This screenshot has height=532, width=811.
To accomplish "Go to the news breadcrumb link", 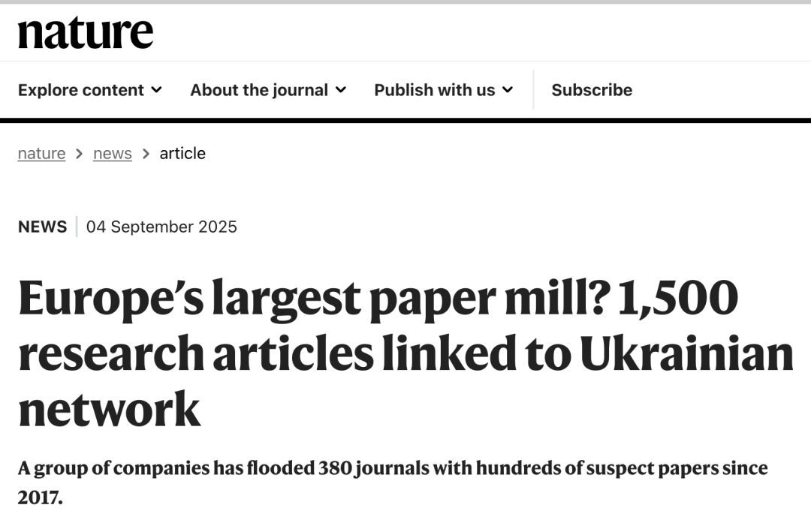I will pos(112,154).
